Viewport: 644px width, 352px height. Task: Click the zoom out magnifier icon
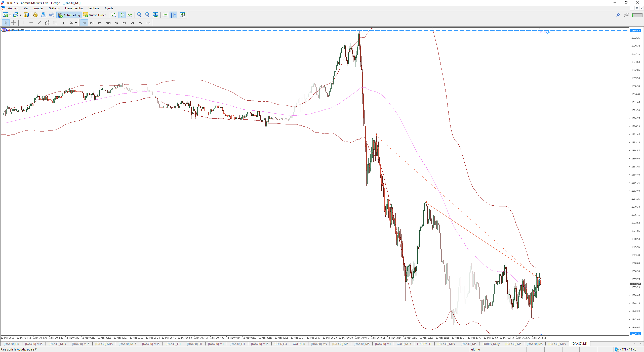tap(147, 15)
